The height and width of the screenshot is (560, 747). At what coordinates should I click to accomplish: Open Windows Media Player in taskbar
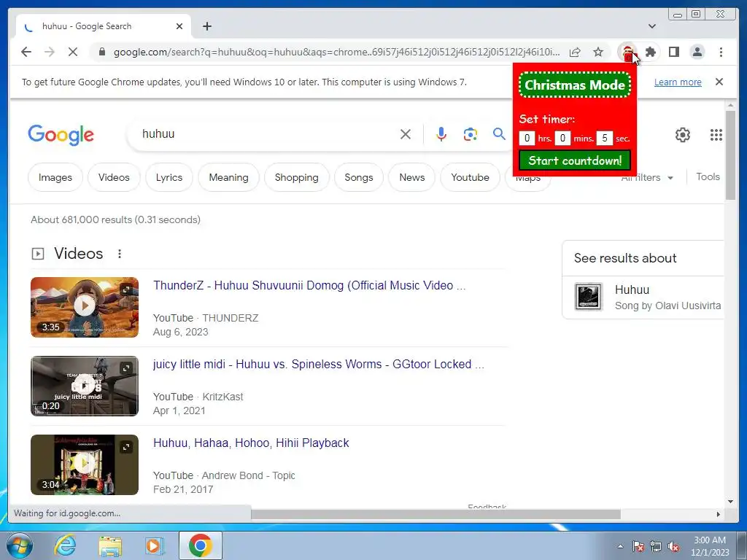154,545
